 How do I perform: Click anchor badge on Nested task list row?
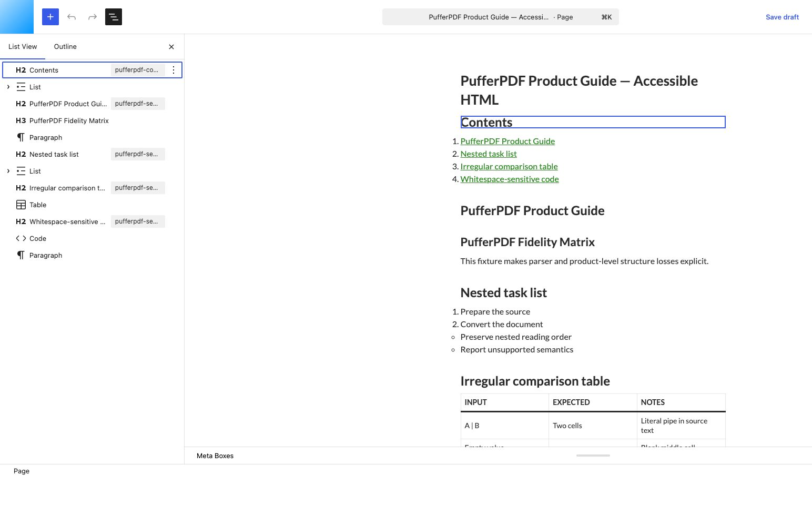click(138, 154)
